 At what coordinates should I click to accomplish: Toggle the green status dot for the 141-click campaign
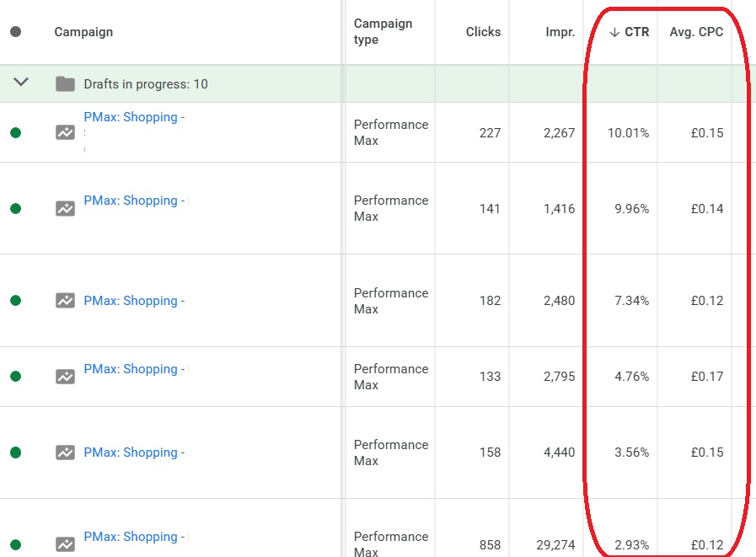15,208
